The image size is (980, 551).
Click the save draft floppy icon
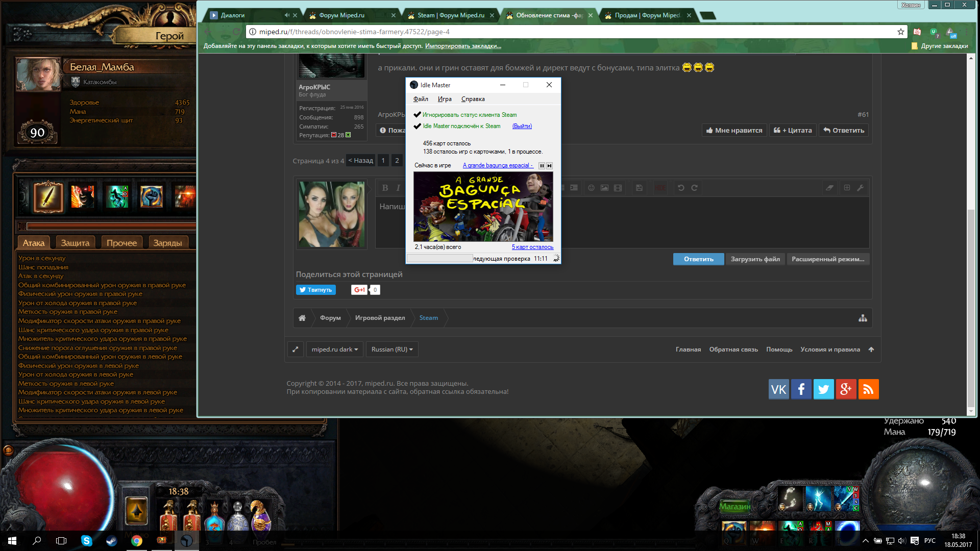coord(639,188)
